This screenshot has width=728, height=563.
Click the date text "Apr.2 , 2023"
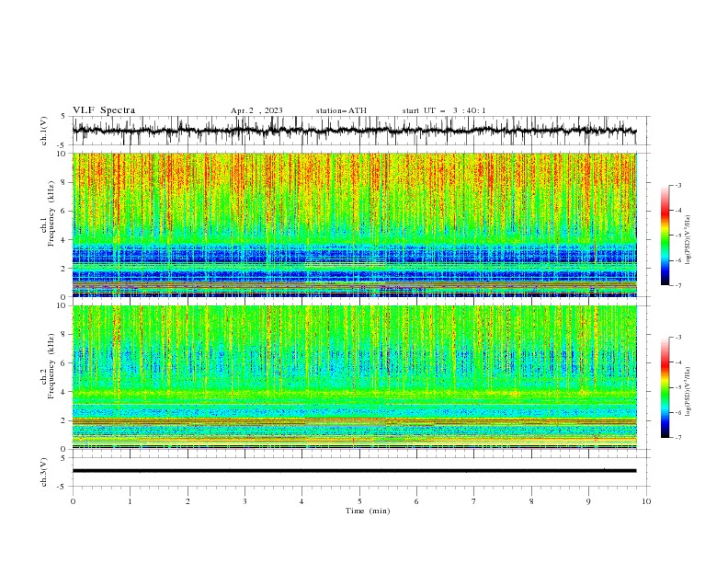[x=256, y=110]
